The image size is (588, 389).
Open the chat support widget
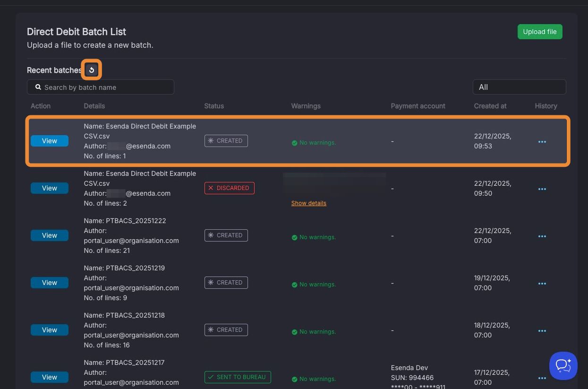click(563, 365)
